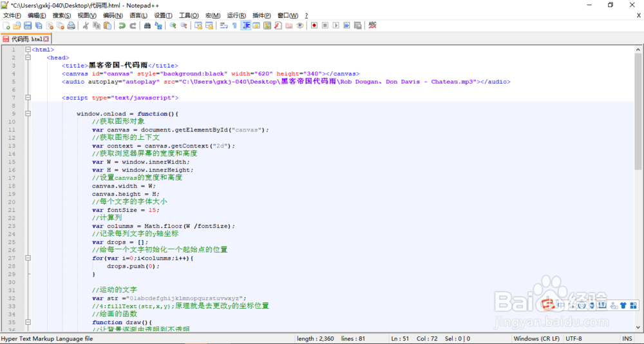Open the 窗口(W) menu

[288, 15]
